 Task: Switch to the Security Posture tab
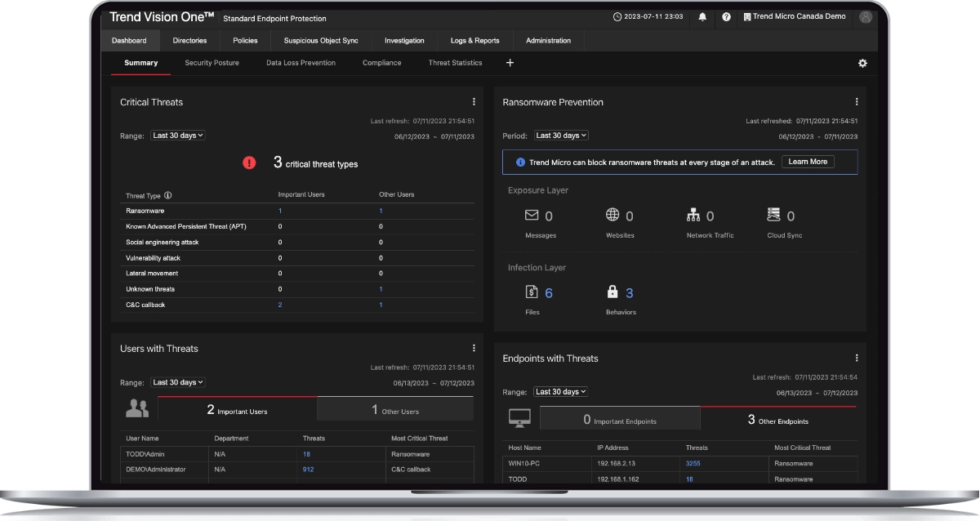[x=212, y=63]
